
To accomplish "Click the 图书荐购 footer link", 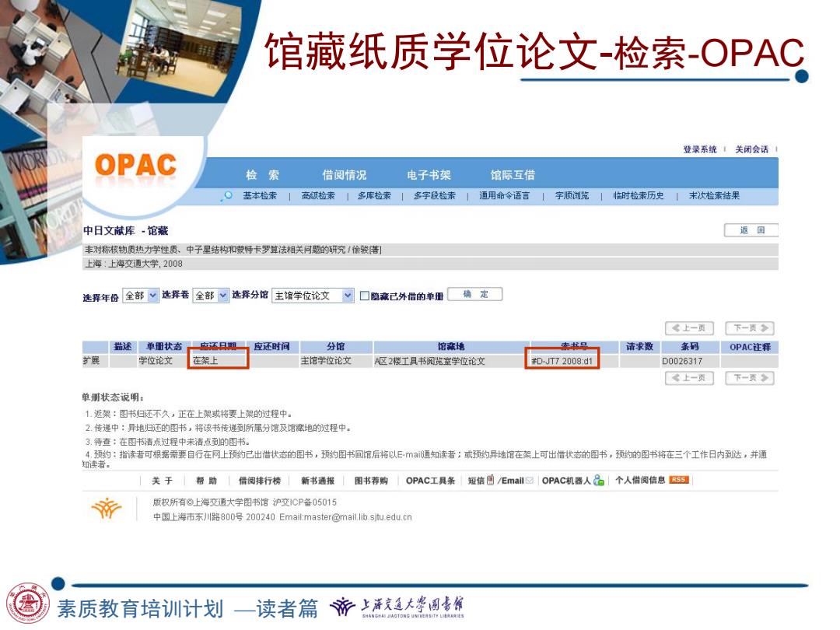I will click(371, 481).
